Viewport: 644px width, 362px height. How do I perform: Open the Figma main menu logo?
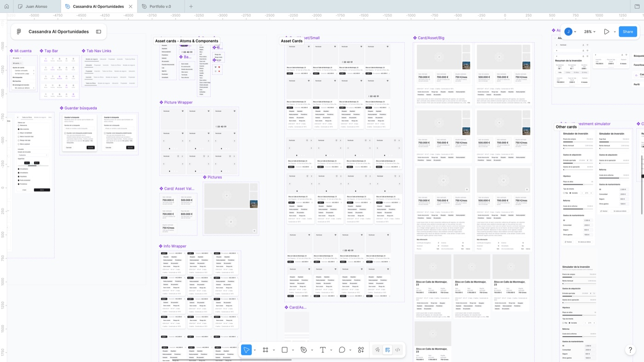coord(19,32)
